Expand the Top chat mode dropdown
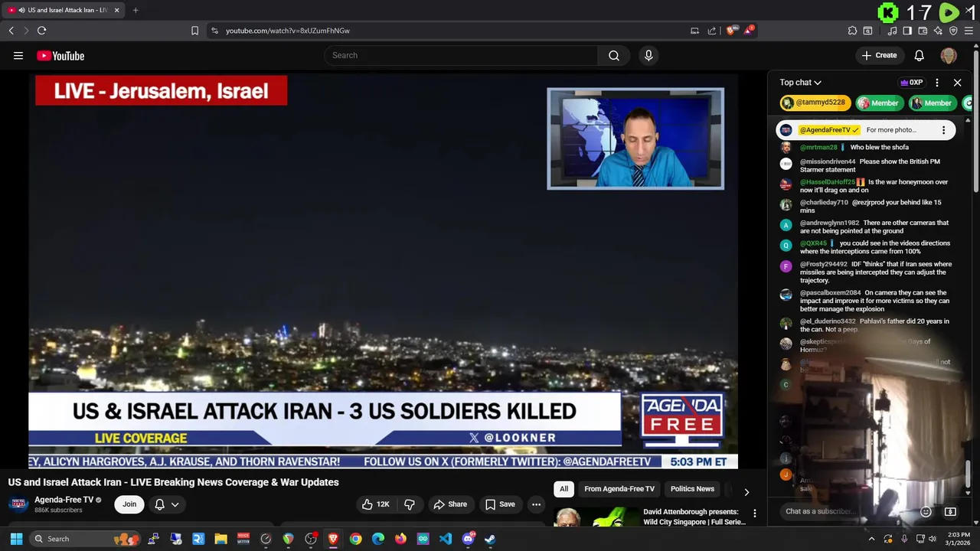The height and width of the screenshot is (551, 980). [x=801, y=83]
